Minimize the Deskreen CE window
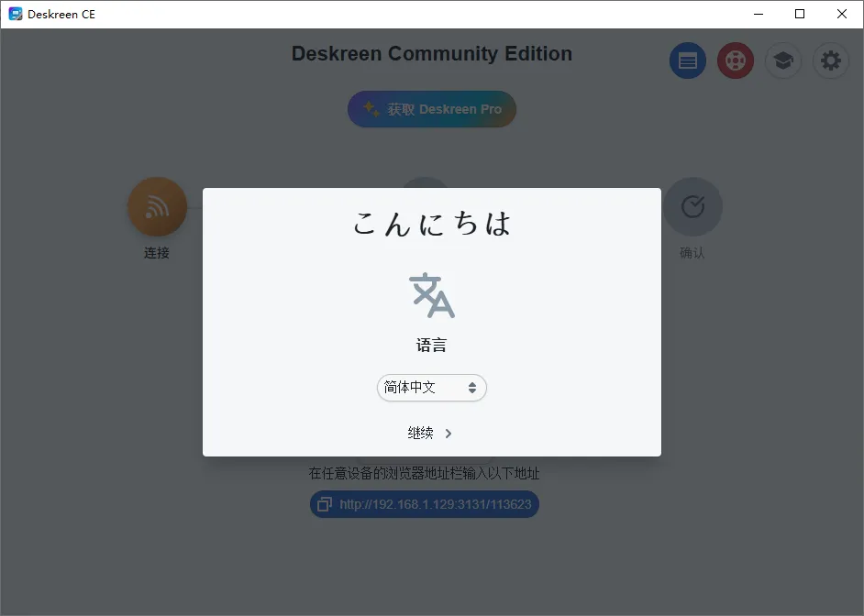 pyautogui.click(x=759, y=15)
